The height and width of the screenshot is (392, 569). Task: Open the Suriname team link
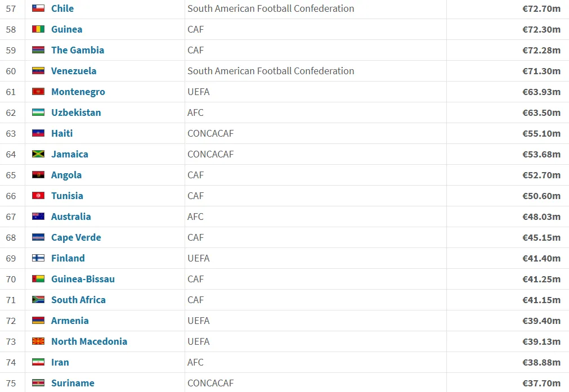73,383
